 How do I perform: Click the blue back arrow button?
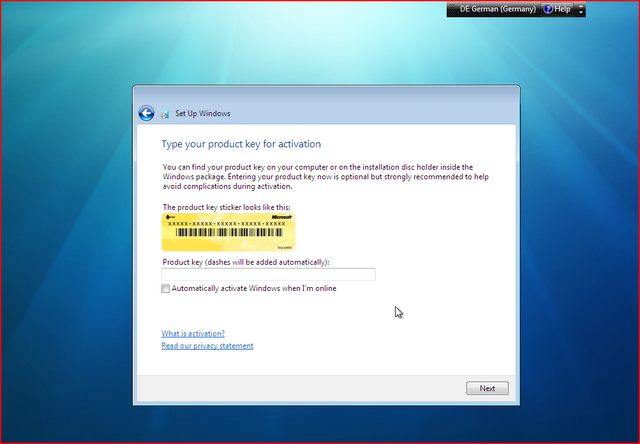tap(146, 114)
